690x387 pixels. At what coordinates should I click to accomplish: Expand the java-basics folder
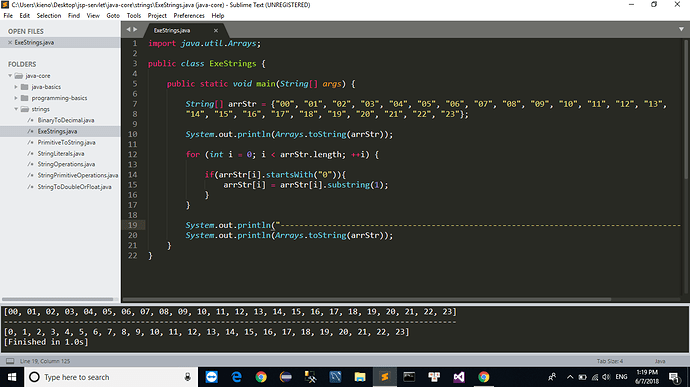(x=16, y=87)
